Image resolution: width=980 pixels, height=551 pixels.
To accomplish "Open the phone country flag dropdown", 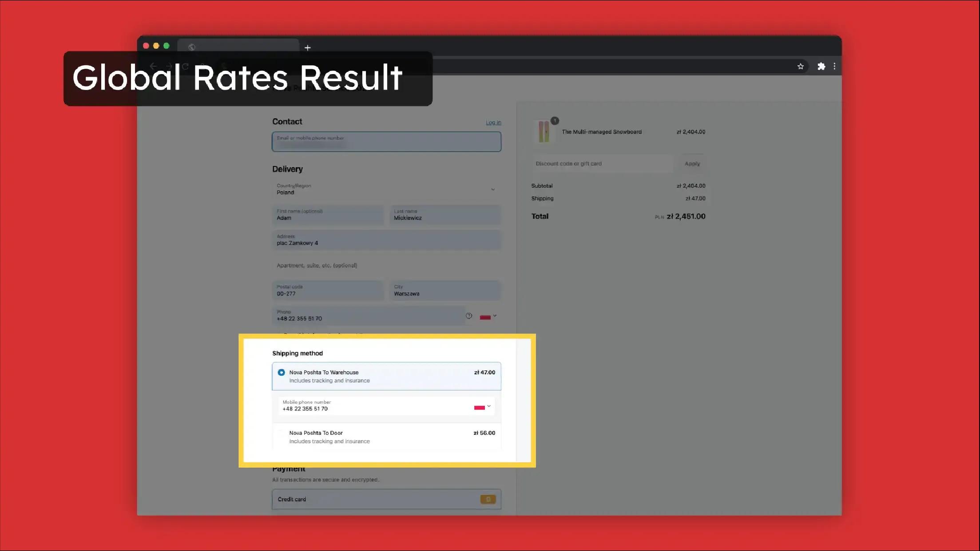I will (x=488, y=316).
